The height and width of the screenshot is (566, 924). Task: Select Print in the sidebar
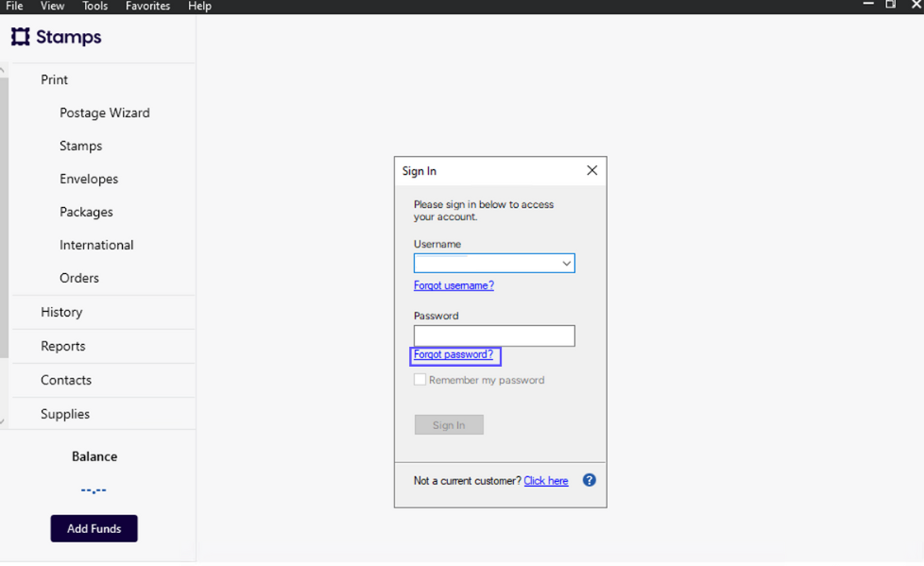tap(54, 79)
